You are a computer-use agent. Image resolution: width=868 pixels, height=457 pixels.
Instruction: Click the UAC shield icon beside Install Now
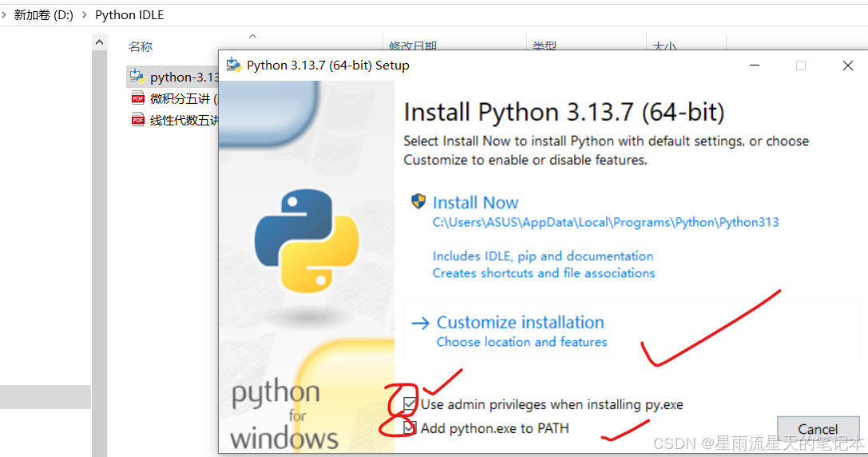(x=418, y=201)
